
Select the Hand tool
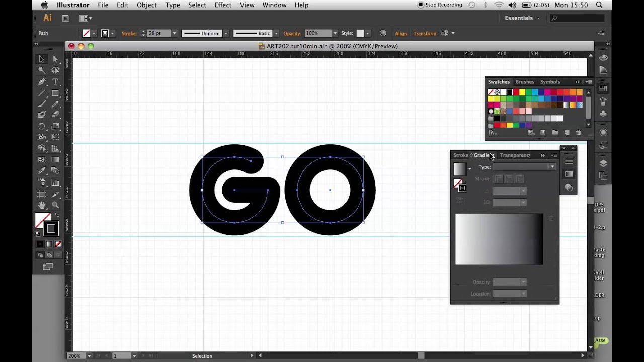point(42,205)
